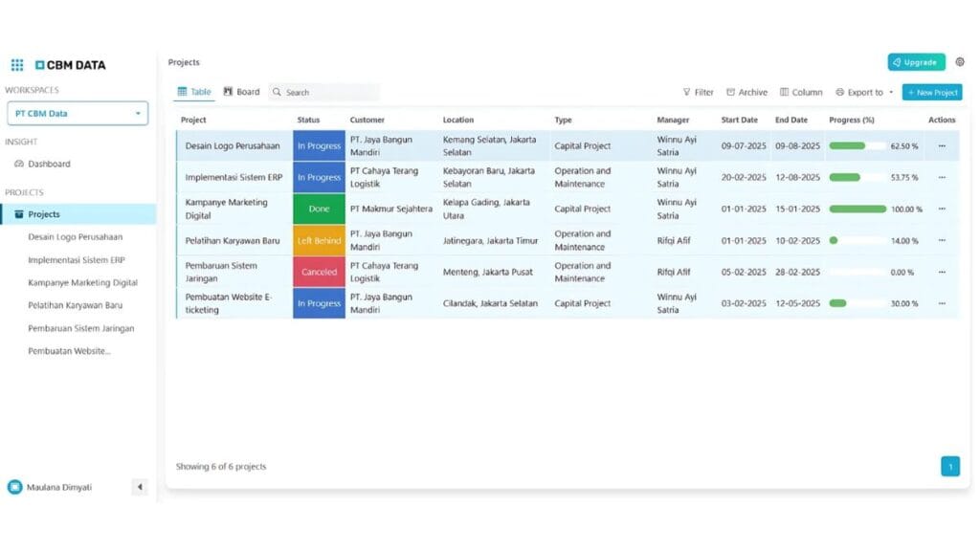This screenshot has width=980, height=551.
Task: Sort by the Start Date column header
Action: [x=740, y=120]
